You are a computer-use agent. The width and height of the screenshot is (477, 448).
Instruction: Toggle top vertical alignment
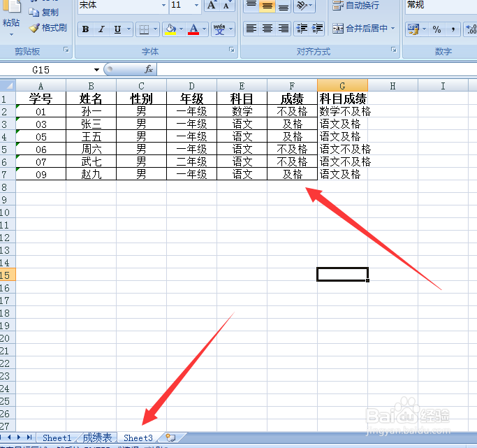point(251,5)
